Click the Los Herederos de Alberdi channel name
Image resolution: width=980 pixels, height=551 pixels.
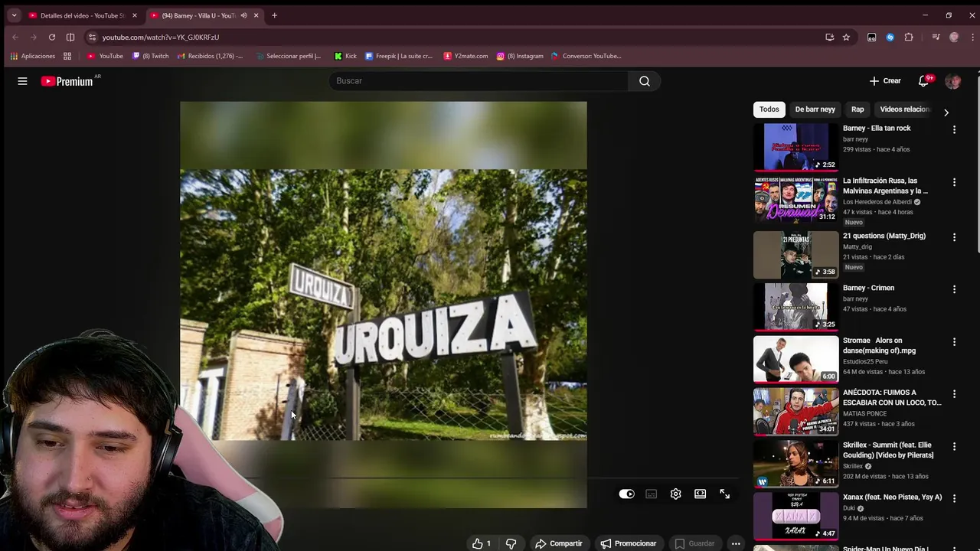point(877,202)
